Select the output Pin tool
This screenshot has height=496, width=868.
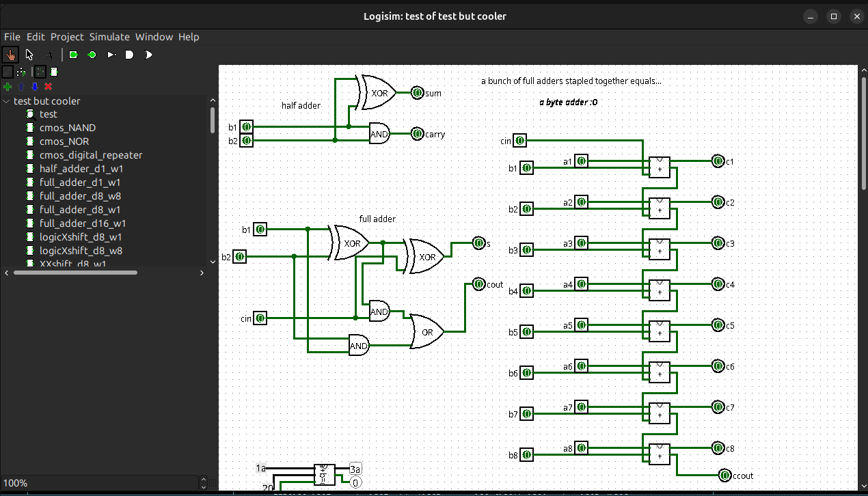click(92, 54)
